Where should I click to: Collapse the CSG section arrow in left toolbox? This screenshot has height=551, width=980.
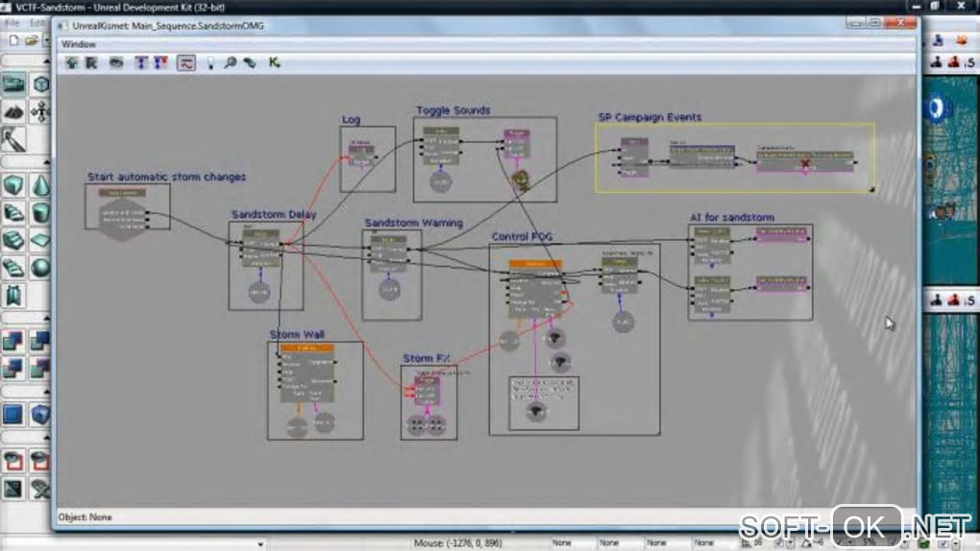point(46,318)
